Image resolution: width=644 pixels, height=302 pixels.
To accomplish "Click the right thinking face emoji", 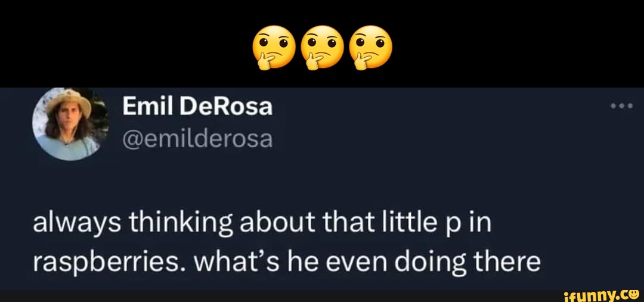I will coord(370,48).
